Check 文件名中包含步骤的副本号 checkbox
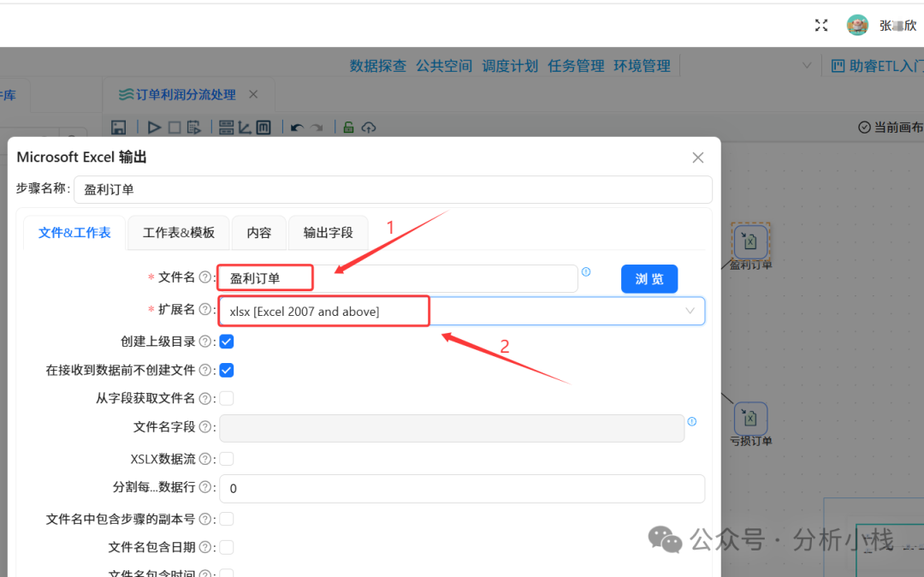The height and width of the screenshot is (577, 924). click(227, 519)
